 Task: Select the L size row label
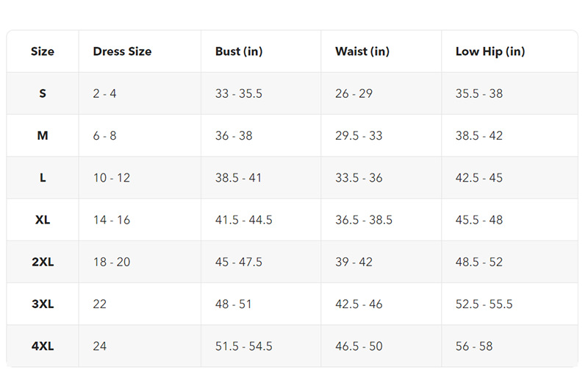tap(43, 177)
